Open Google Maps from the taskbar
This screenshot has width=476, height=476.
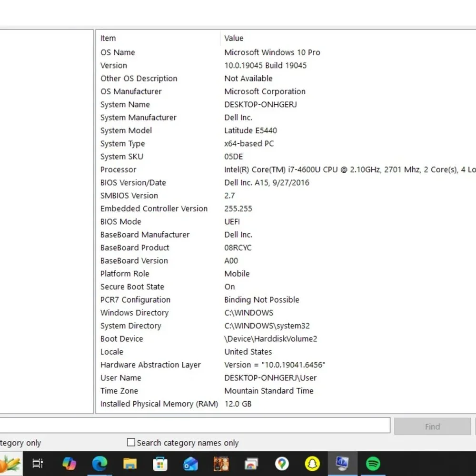(282, 464)
